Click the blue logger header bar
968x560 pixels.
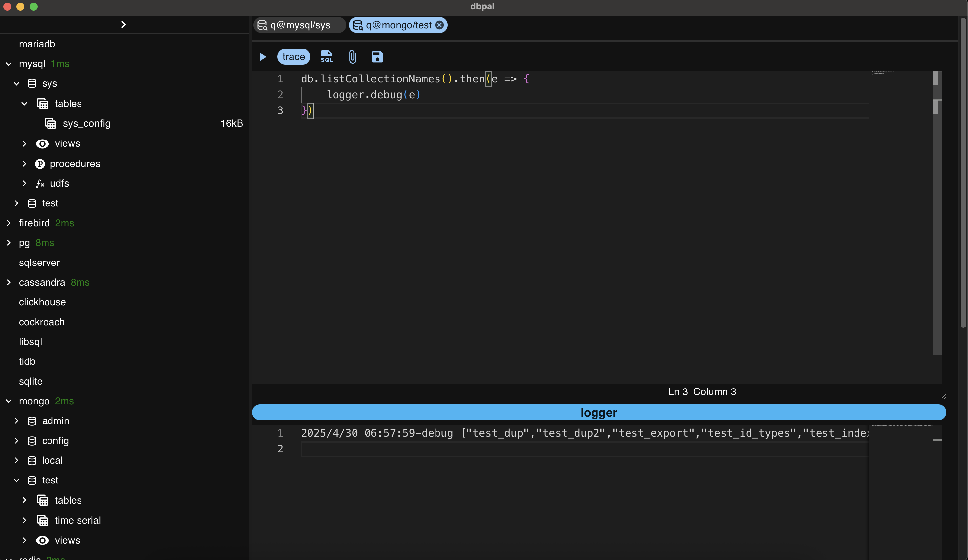click(x=598, y=412)
